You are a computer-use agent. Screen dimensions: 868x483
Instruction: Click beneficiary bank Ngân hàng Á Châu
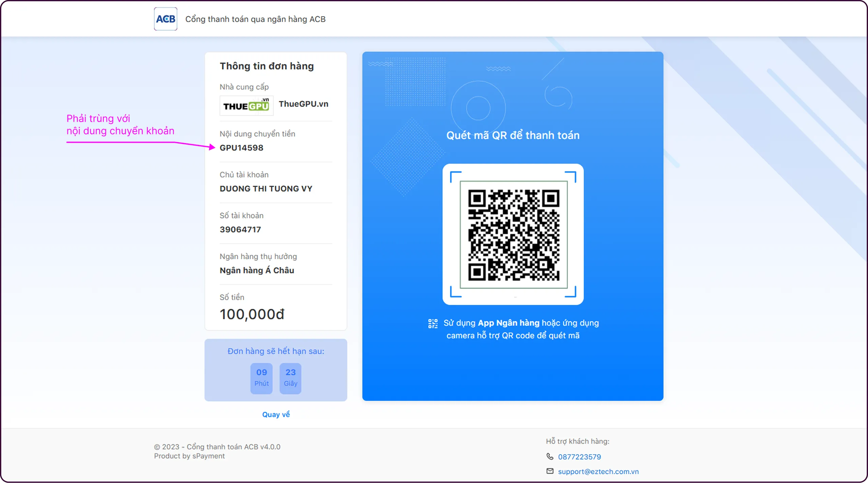[257, 270]
